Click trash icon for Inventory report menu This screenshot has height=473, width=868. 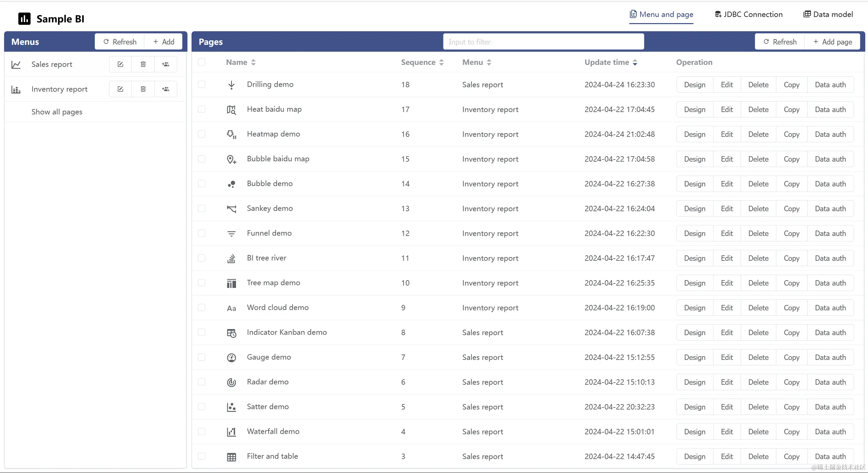pyautogui.click(x=143, y=89)
